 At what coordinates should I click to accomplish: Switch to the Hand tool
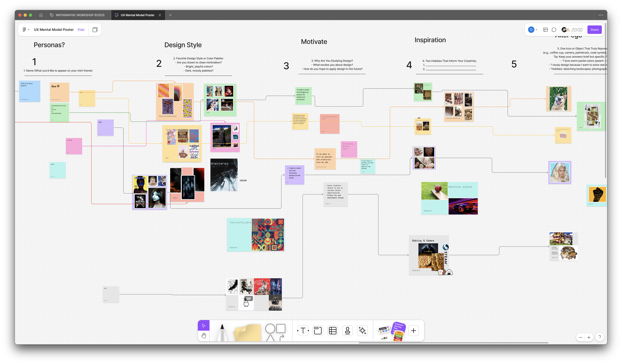(x=204, y=335)
